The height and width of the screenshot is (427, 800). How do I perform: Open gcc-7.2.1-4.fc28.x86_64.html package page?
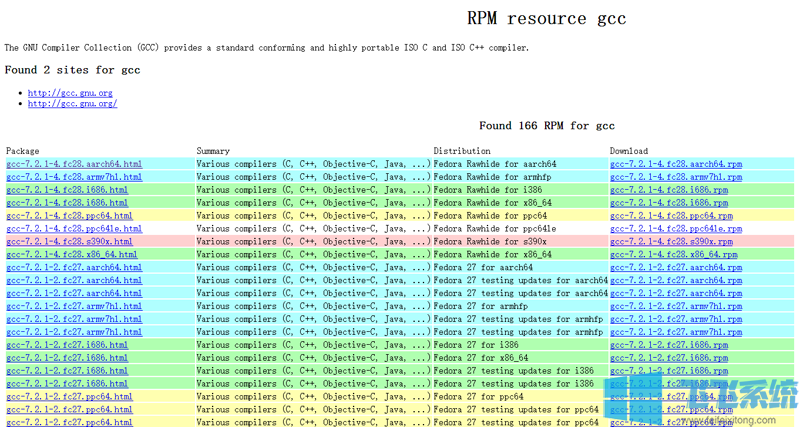[x=71, y=255]
